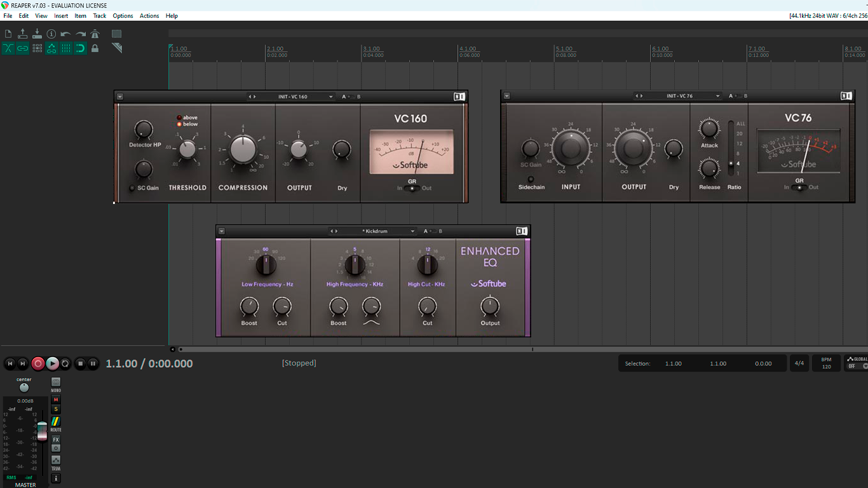Click the red record button
The image size is (868, 488).
click(x=38, y=363)
